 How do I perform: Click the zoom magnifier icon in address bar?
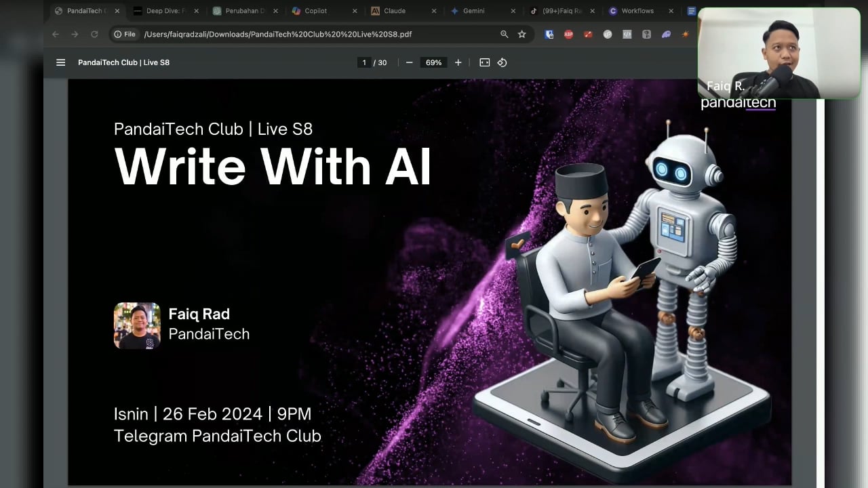click(x=504, y=34)
